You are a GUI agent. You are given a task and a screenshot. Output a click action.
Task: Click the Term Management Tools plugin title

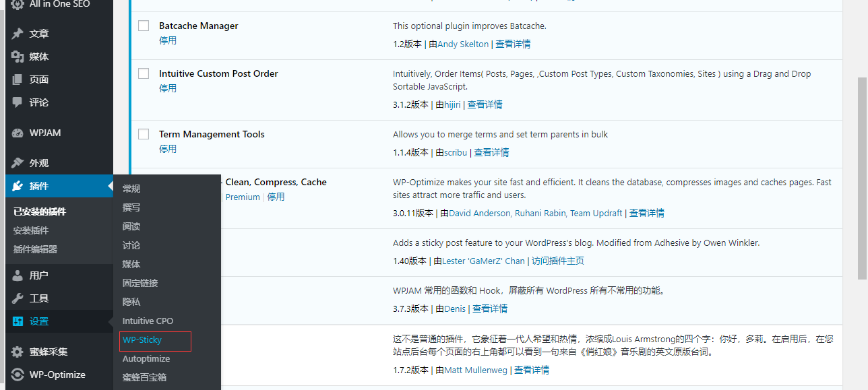212,134
